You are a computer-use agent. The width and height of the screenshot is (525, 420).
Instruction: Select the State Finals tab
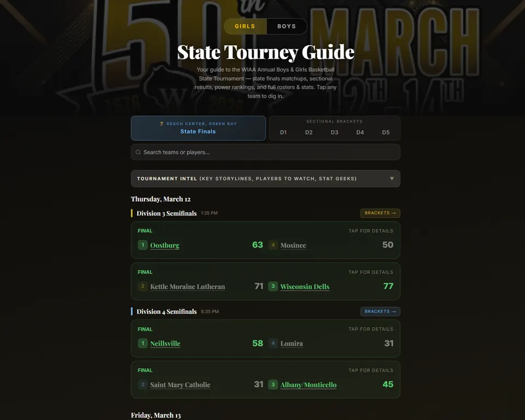[198, 128]
